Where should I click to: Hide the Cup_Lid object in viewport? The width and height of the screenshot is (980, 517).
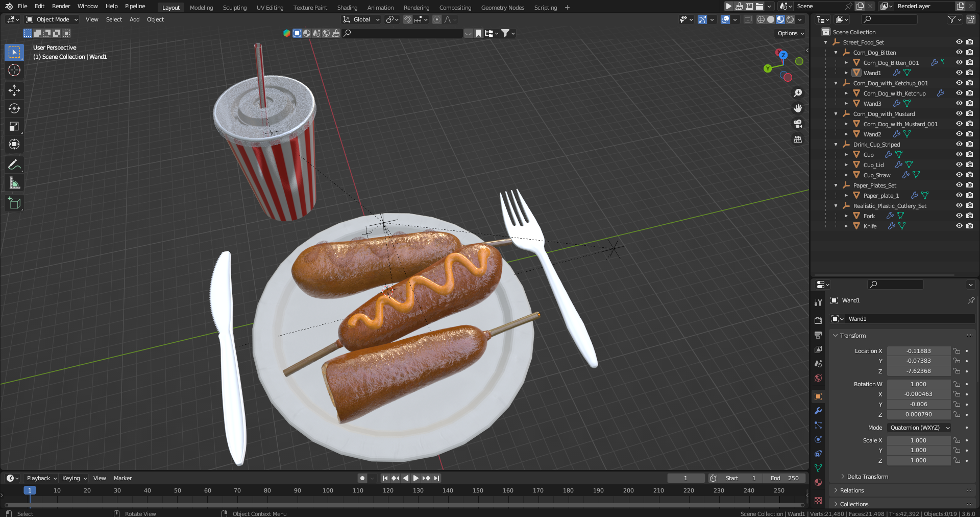[x=959, y=165]
